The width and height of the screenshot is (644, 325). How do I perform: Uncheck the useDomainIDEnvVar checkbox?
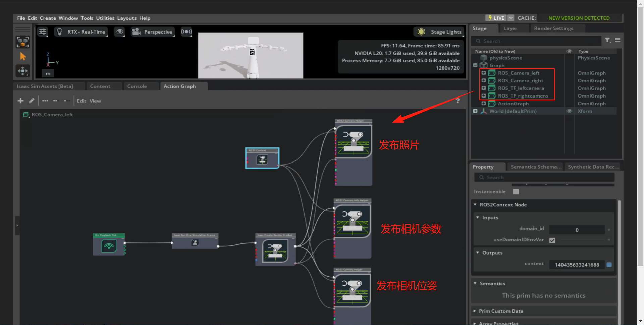click(x=552, y=240)
